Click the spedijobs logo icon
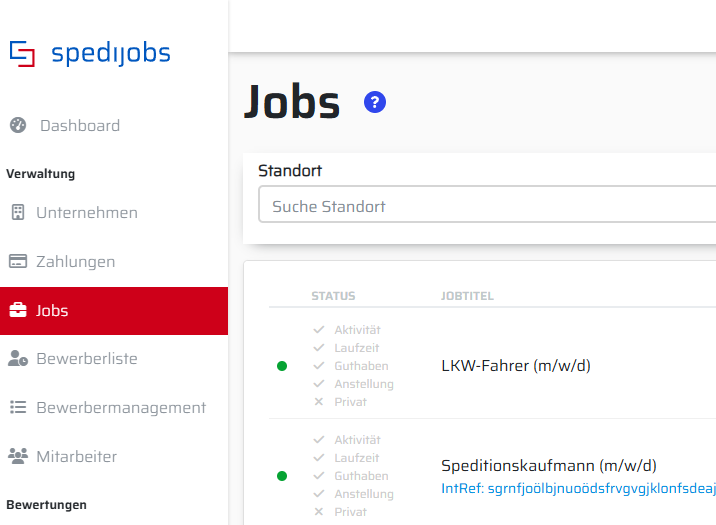716x525 pixels. [x=22, y=53]
